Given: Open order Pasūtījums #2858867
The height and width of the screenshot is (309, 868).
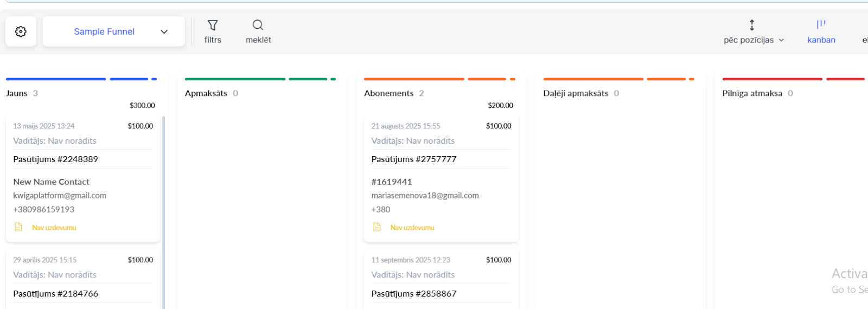Looking at the screenshot, I should (414, 294).
